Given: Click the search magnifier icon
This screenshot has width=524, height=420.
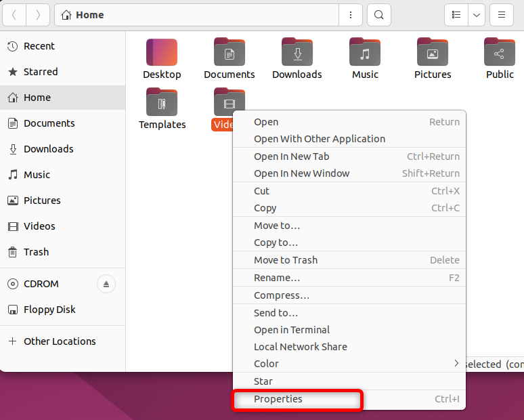Looking at the screenshot, I should click(x=378, y=15).
